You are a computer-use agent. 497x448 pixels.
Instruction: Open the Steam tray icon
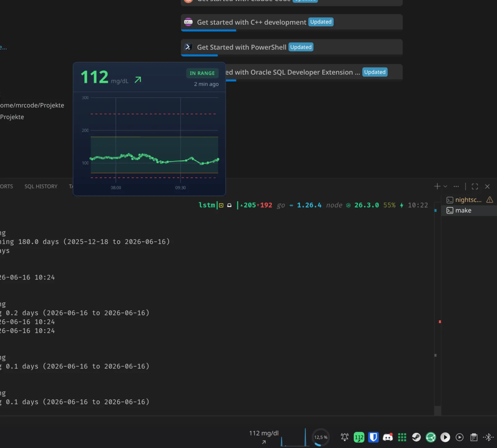pyautogui.click(x=416, y=437)
